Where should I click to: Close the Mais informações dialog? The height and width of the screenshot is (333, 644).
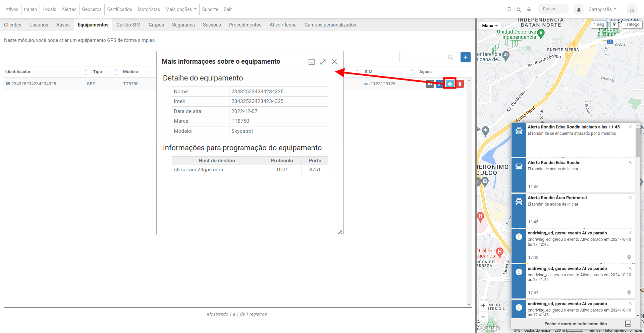click(334, 62)
